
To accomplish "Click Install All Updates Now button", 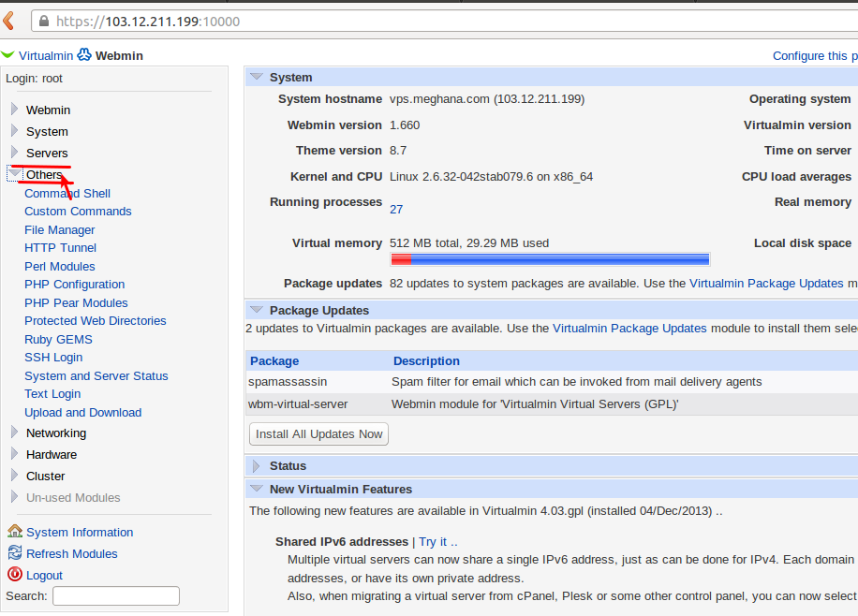I will pos(319,433).
